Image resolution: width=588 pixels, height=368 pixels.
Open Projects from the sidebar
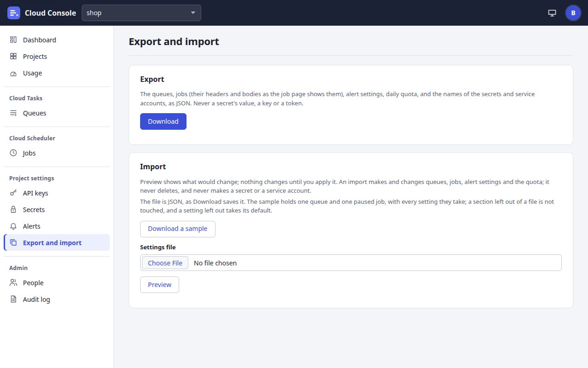(57, 57)
